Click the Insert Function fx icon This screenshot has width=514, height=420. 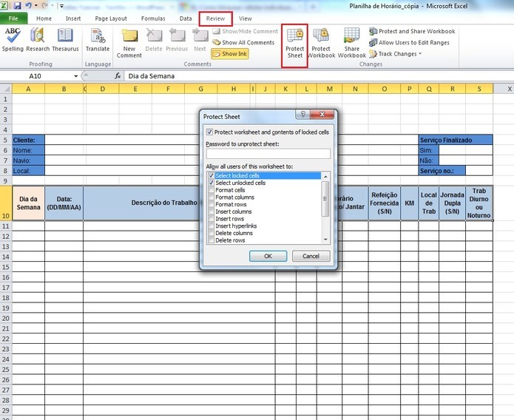click(118, 76)
